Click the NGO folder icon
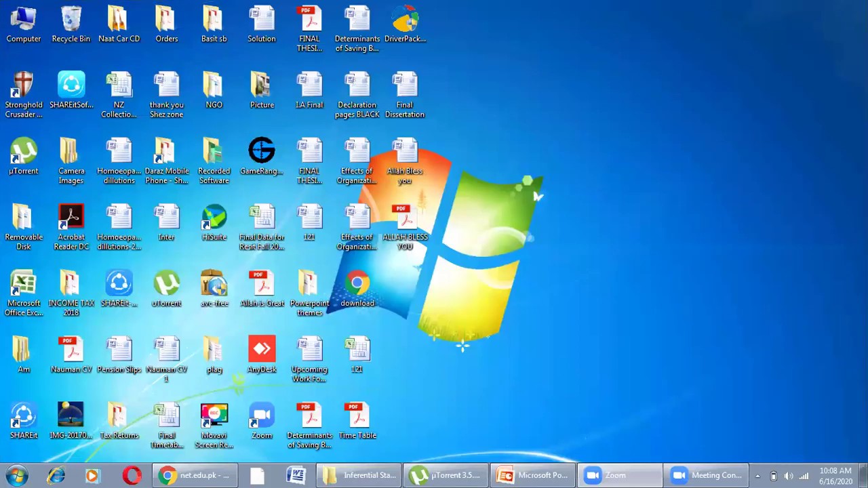Image resolution: width=868 pixels, height=488 pixels. 214,91
